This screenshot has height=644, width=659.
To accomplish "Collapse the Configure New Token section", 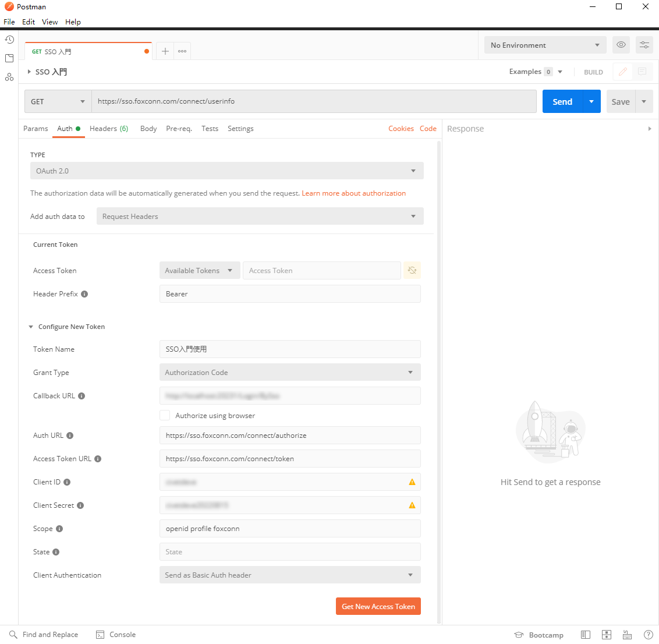I will pos(31,327).
